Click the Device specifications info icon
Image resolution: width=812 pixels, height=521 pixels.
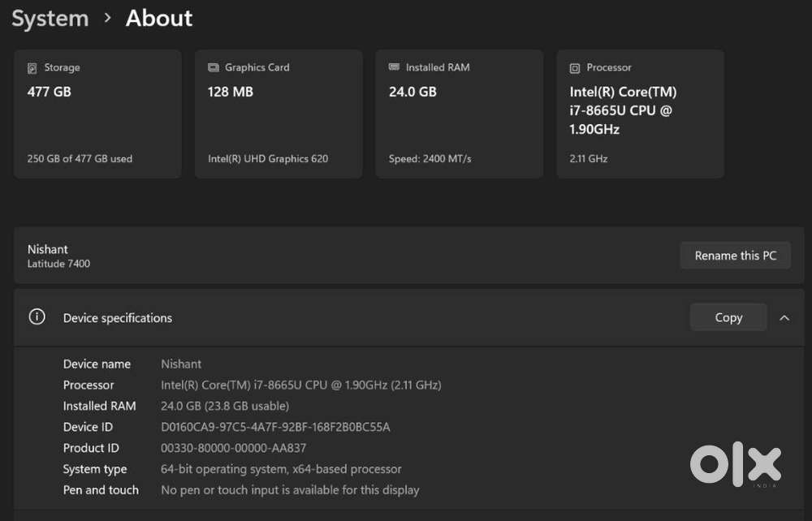click(x=37, y=317)
